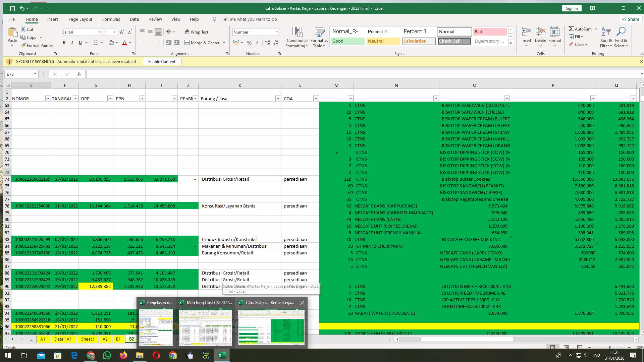Viewport: 644px width, 362px height.
Task: Open Conditional Formatting options
Action: 297,37
